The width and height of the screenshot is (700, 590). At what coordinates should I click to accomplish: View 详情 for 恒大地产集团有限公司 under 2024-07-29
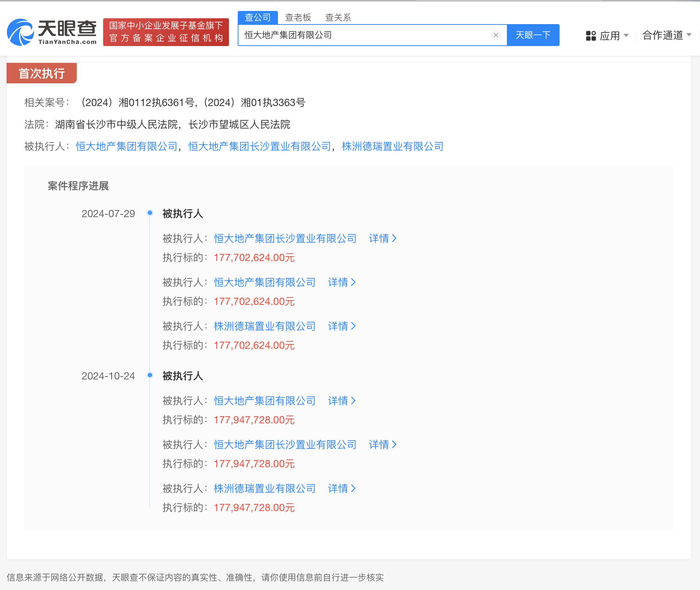[x=342, y=283]
